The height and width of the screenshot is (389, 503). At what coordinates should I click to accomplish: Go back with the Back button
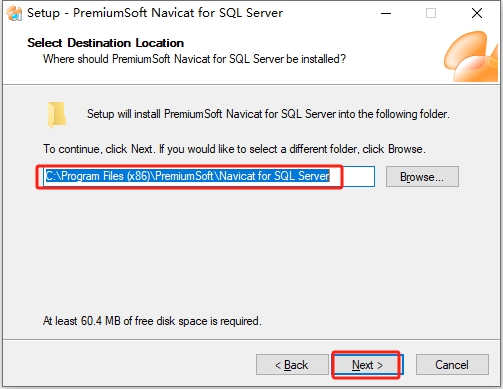pos(292,365)
